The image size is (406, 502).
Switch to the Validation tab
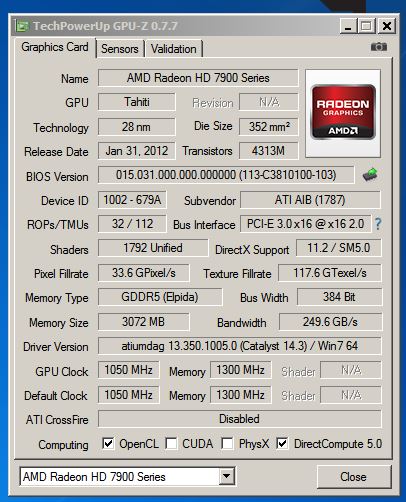173,49
